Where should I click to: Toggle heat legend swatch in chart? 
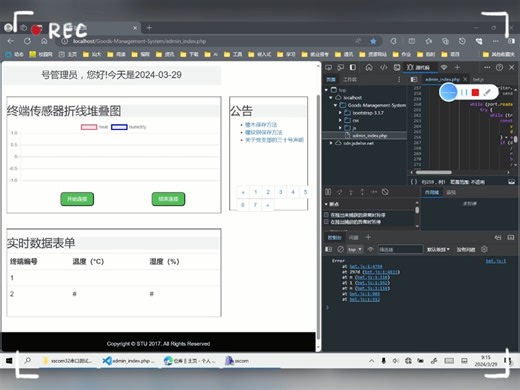pyautogui.click(x=89, y=127)
